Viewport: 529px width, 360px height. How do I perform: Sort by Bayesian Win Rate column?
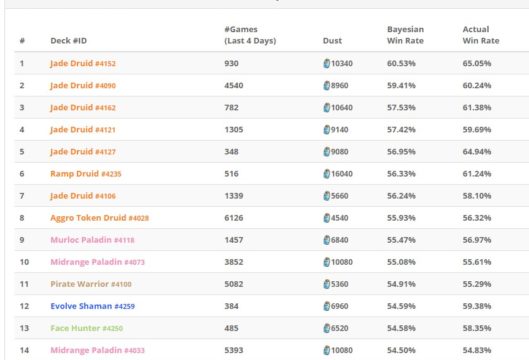405,35
